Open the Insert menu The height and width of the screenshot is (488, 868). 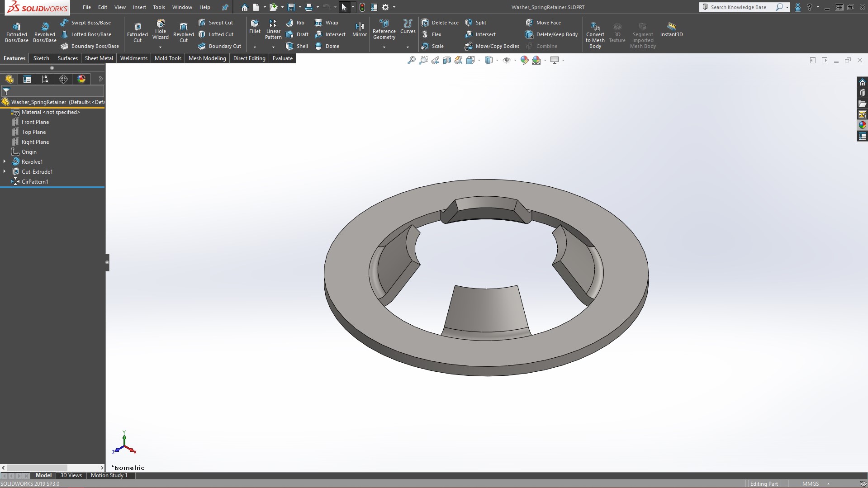(139, 7)
